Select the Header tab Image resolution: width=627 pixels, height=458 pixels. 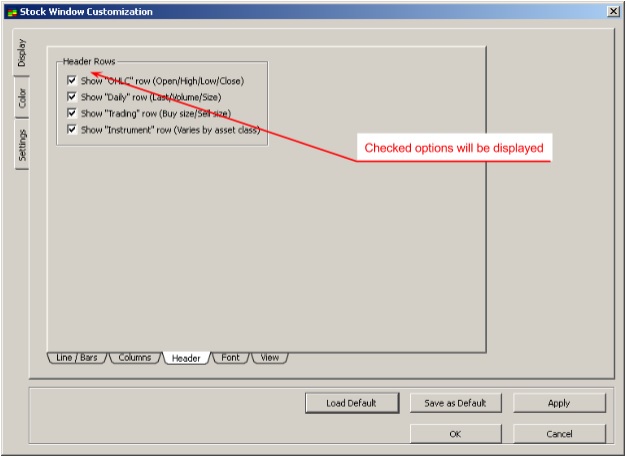(186, 358)
